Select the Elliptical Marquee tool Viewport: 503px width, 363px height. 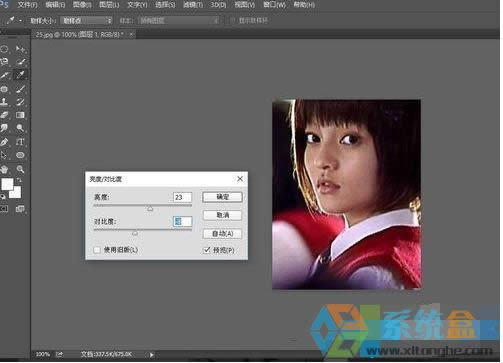4,49
